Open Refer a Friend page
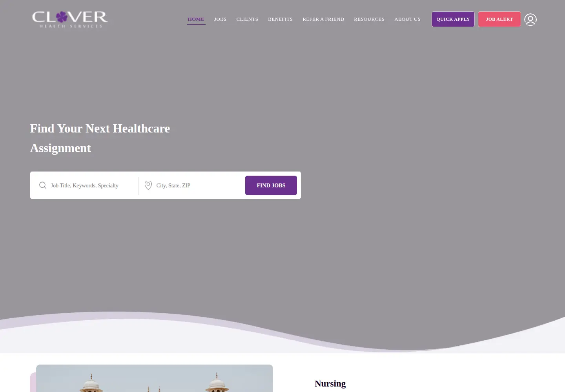This screenshot has width=565, height=392. pyautogui.click(x=323, y=19)
